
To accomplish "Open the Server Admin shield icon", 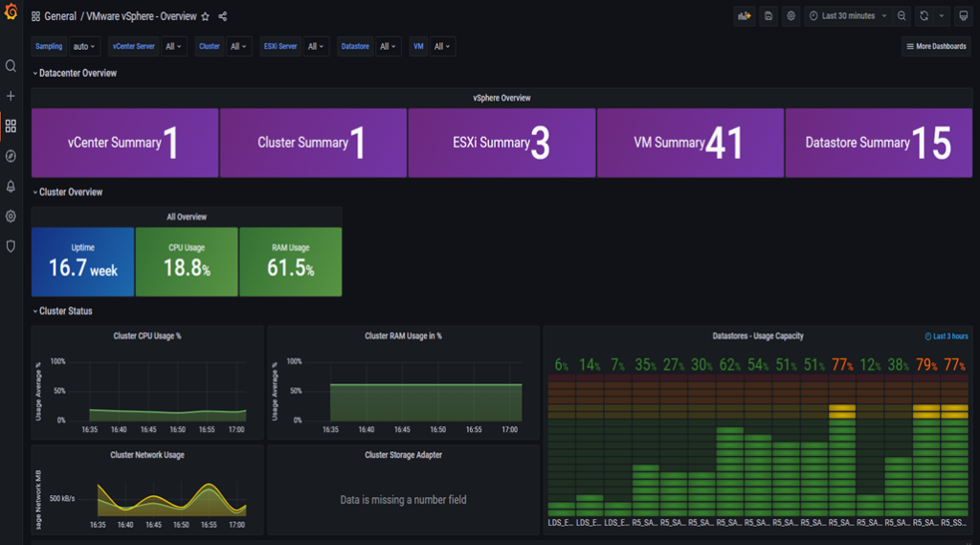I will click(x=11, y=246).
